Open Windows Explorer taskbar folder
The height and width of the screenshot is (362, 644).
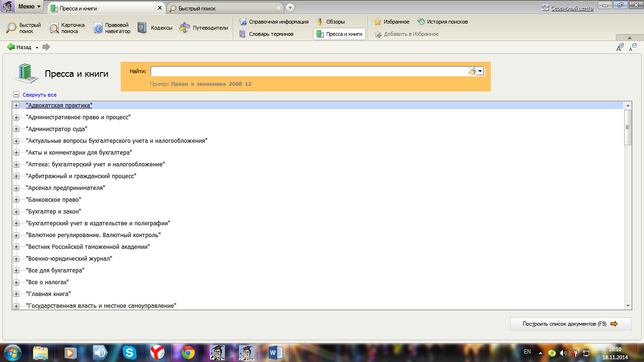[x=41, y=353]
